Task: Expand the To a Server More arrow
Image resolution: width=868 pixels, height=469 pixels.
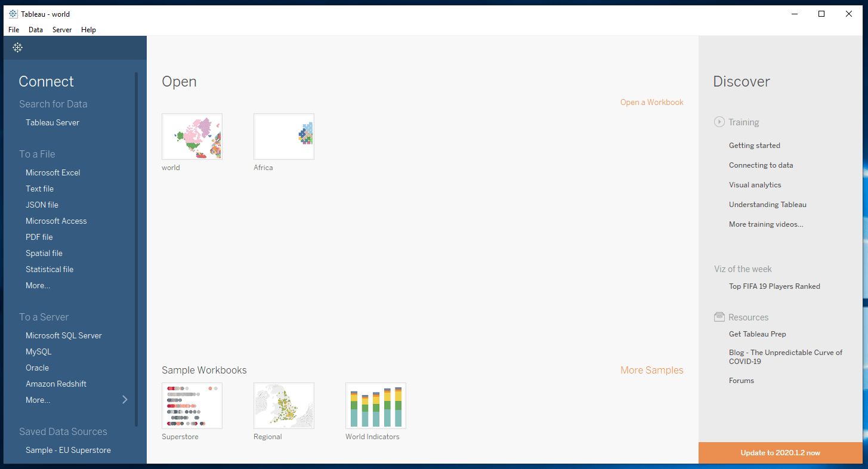Action: [125, 400]
